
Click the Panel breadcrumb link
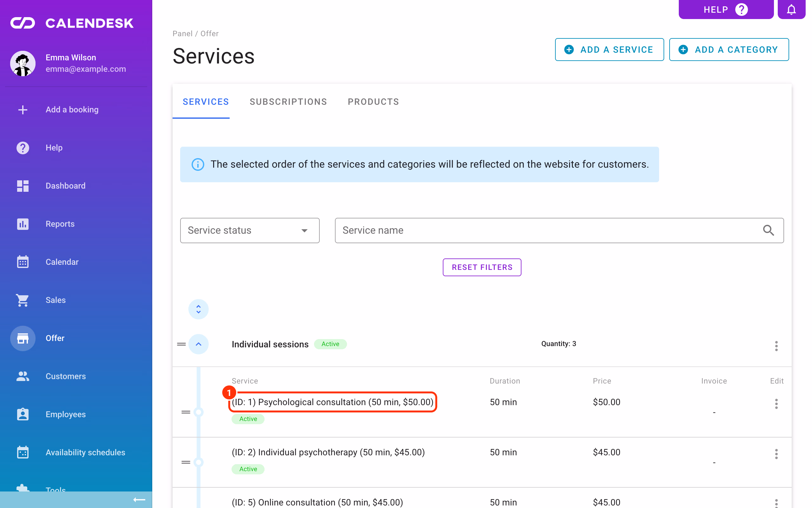(182, 34)
